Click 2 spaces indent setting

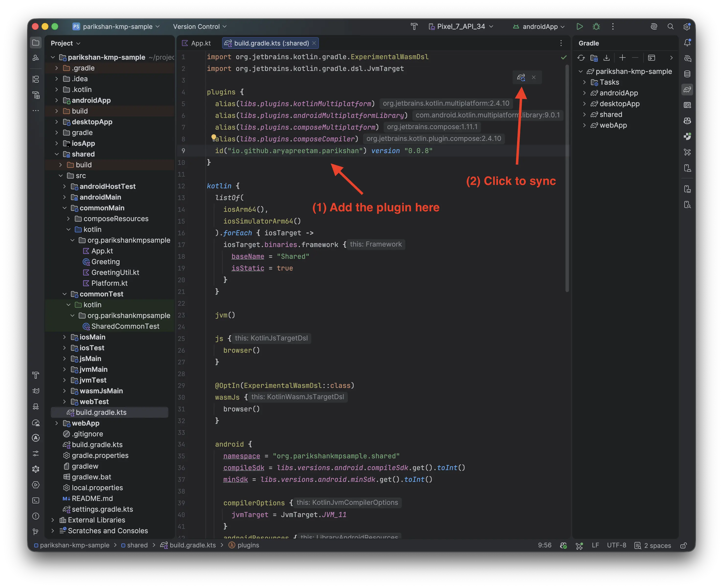coord(653,546)
